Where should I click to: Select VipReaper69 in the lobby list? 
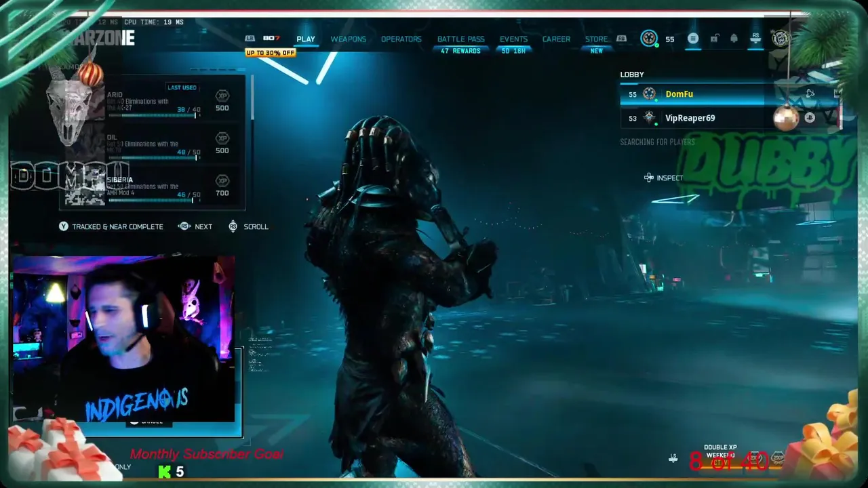(x=730, y=118)
